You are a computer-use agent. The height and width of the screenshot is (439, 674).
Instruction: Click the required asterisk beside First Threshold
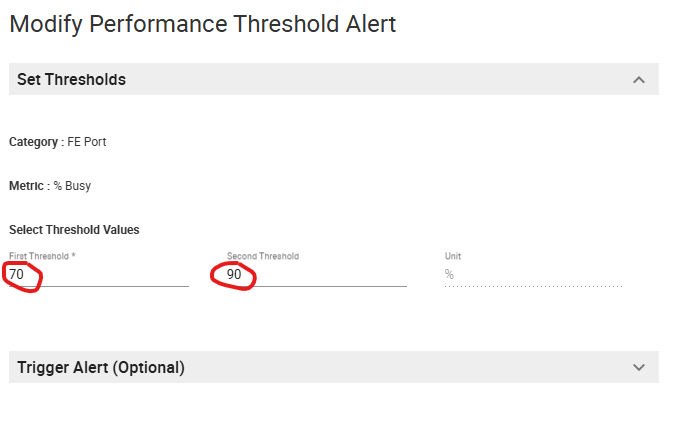(73, 256)
